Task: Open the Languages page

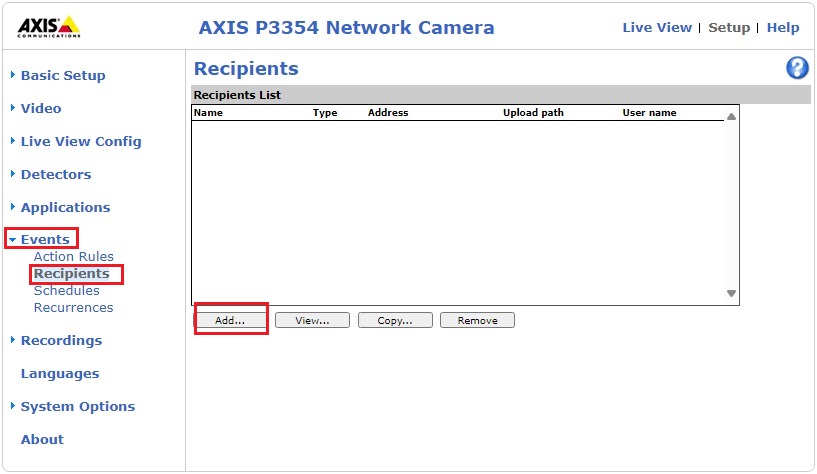Action: [60, 373]
